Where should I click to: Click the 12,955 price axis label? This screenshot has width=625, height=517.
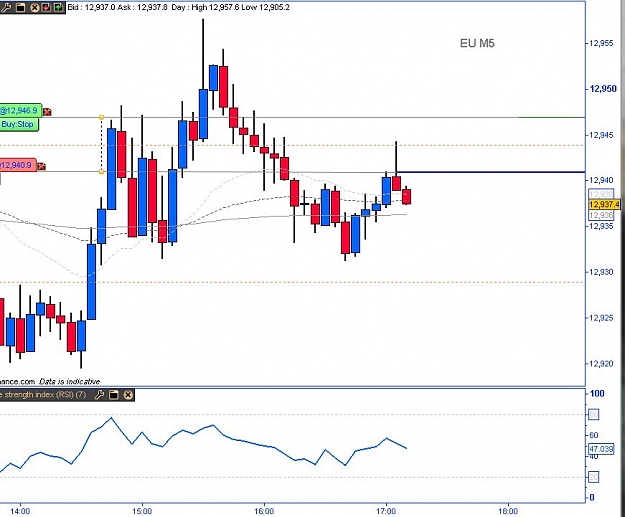click(x=601, y=43)
